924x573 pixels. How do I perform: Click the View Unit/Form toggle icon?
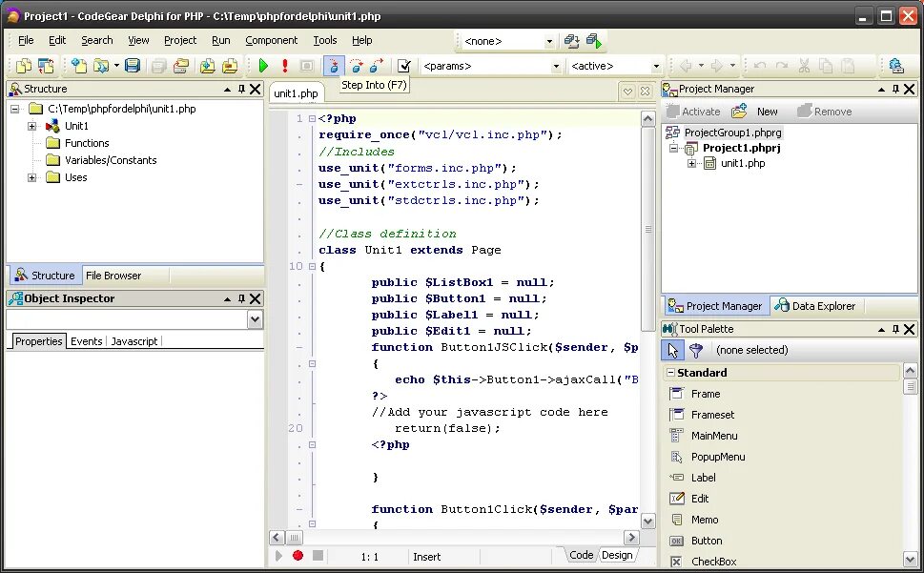[x=46, y=66]
